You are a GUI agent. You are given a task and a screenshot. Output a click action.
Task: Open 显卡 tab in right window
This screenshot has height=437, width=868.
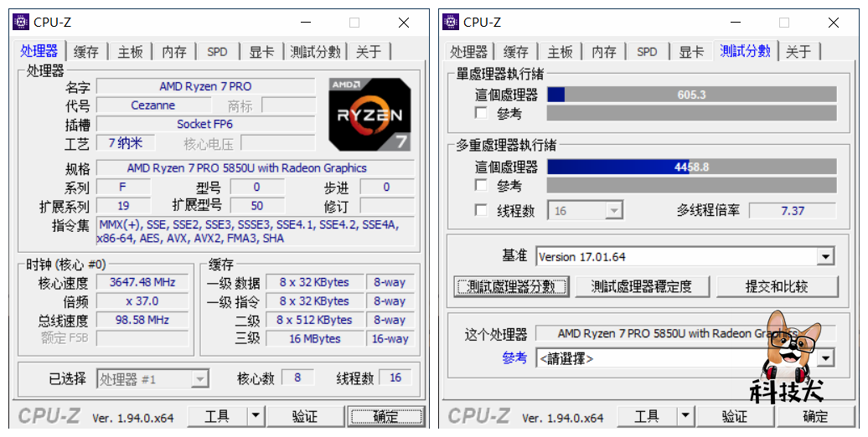[x=691, y=52]
